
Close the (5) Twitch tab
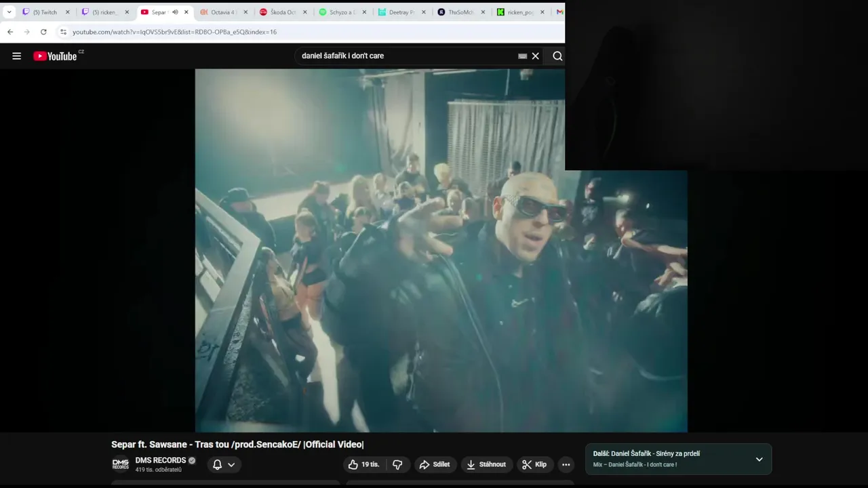tap(68, 12)
